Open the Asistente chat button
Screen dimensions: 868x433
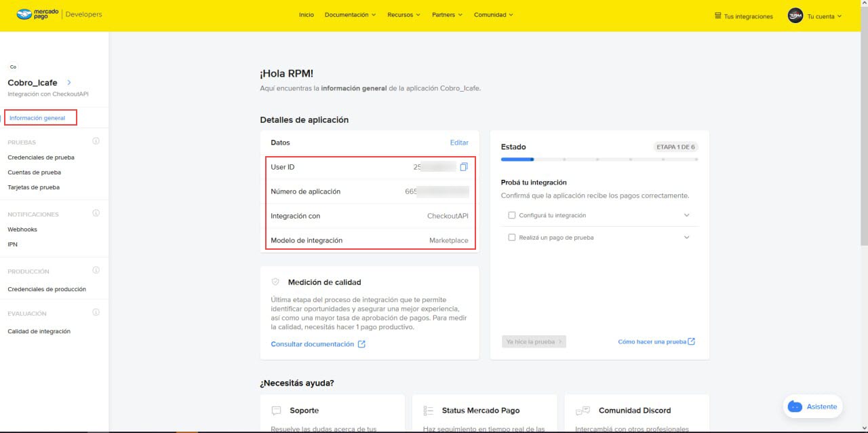813,407
